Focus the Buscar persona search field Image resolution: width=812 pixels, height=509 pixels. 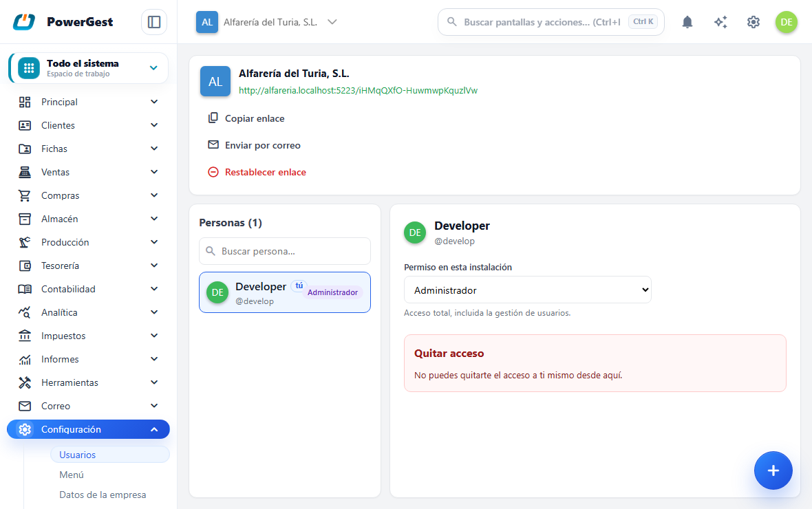[285, 251]
